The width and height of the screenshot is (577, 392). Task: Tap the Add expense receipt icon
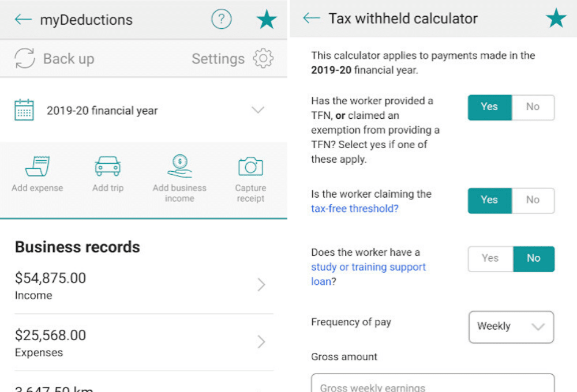pos(38,166)
